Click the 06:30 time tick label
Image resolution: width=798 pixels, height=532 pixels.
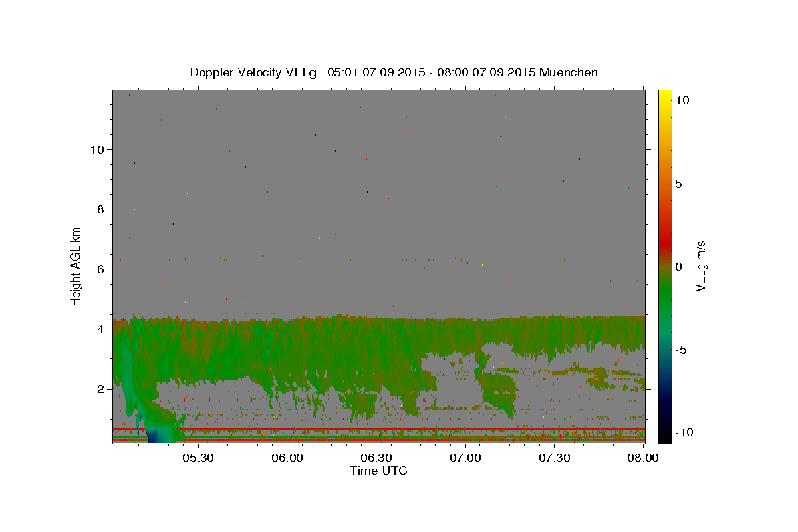tap(376, 458)
